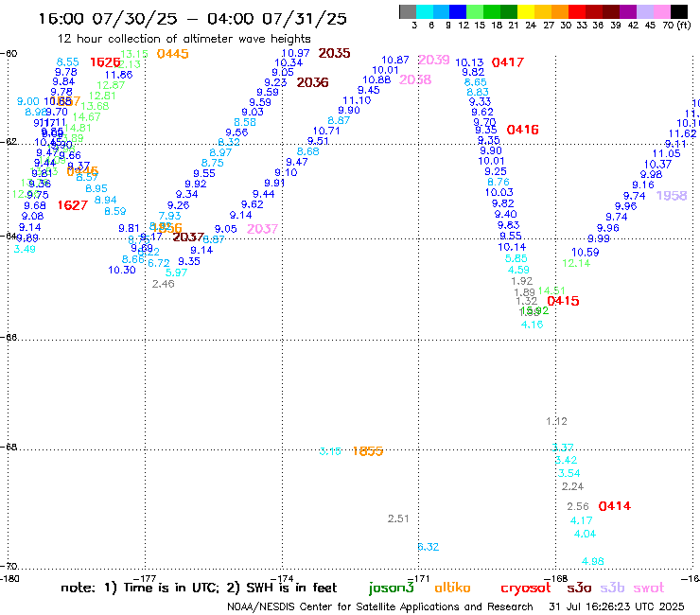Click the 11.62 wave height value

683,133
